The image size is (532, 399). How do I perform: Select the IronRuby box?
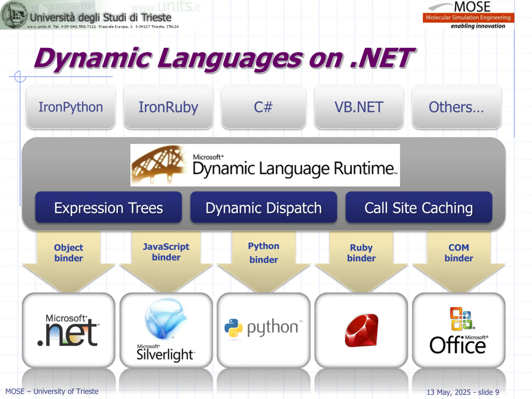[x=168, y=107]
